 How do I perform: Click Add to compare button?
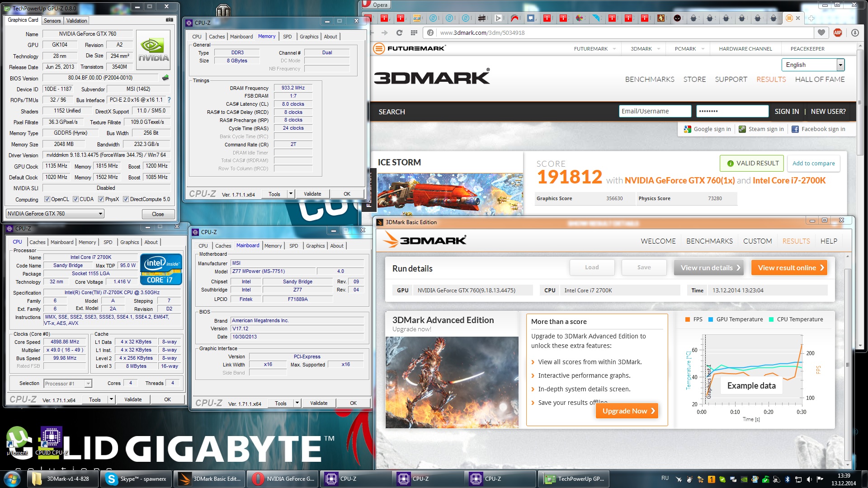pyautogui.click(x=813, y=164)
